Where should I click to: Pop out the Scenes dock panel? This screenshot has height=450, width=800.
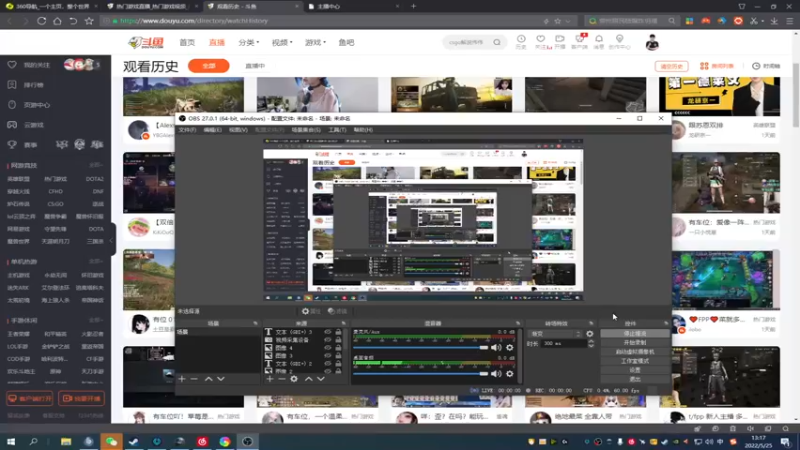[256, 323]
